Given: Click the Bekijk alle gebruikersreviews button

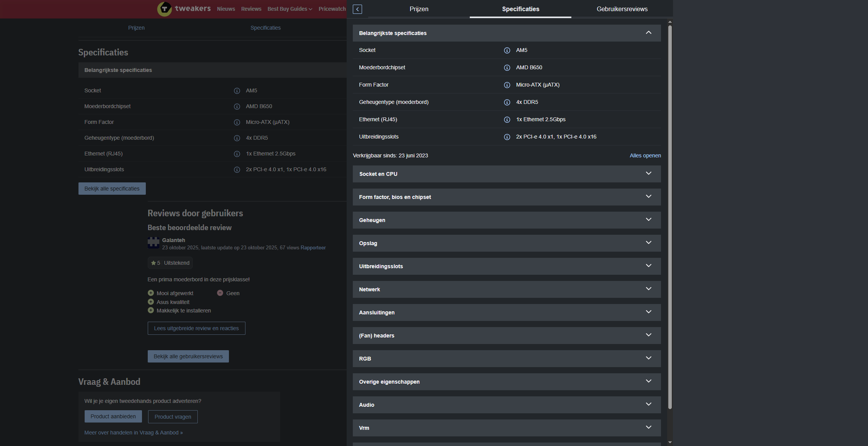Looking at the screenshot, I should [x=188, y=356].
